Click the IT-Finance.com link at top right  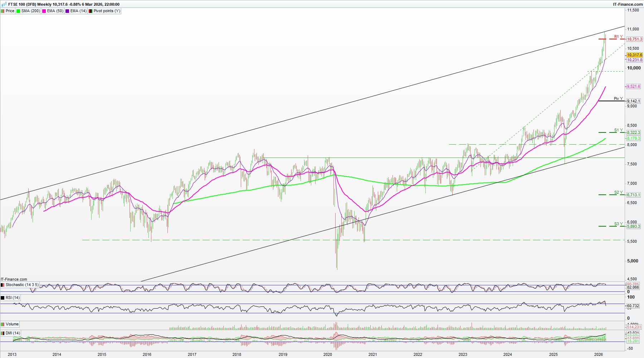(628, 4)
